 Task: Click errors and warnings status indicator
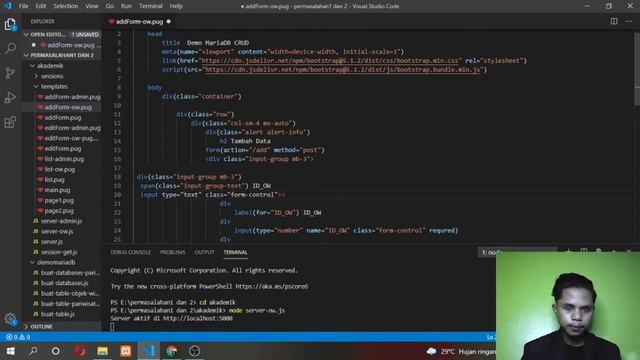18,337
